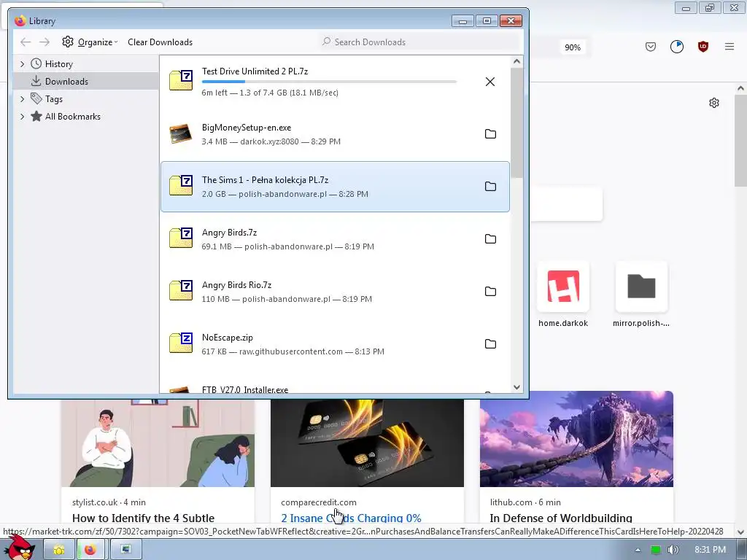The height and width of the screenshot is (560, 747).
Task: Show hidden system tray icons
Action: click(x=638, y=550)
